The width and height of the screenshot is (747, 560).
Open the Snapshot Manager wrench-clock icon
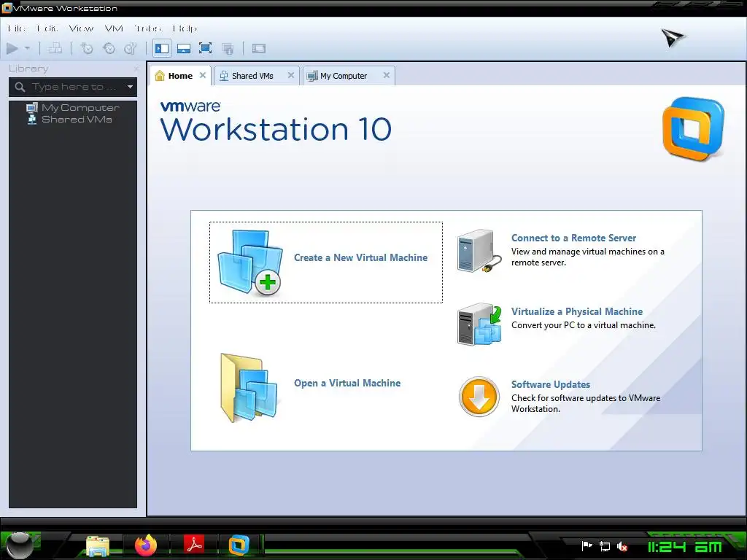(x=130, y=48)
